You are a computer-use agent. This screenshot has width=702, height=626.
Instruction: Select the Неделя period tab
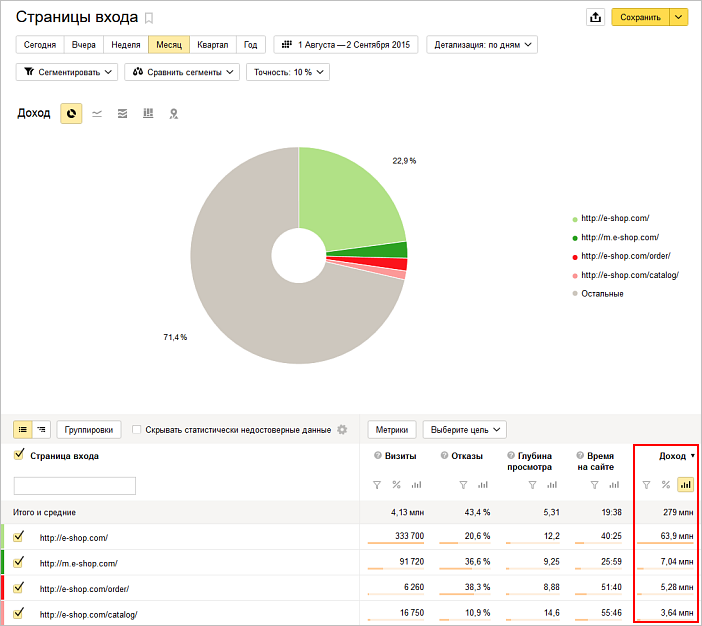(x=125, y=44)
